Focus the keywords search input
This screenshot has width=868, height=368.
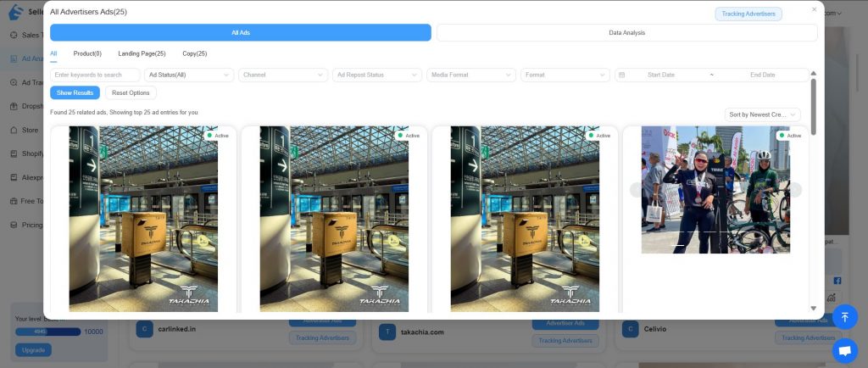(x=95, y=75)
